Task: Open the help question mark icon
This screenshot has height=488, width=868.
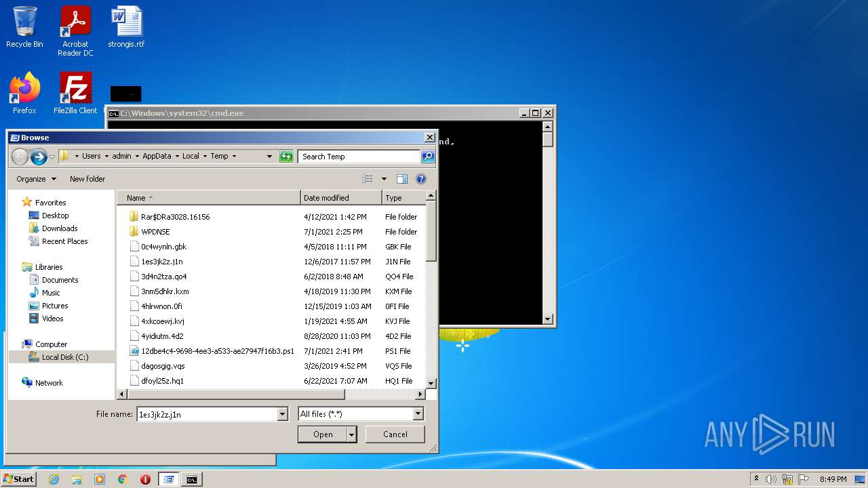Action: click(421, 179)
